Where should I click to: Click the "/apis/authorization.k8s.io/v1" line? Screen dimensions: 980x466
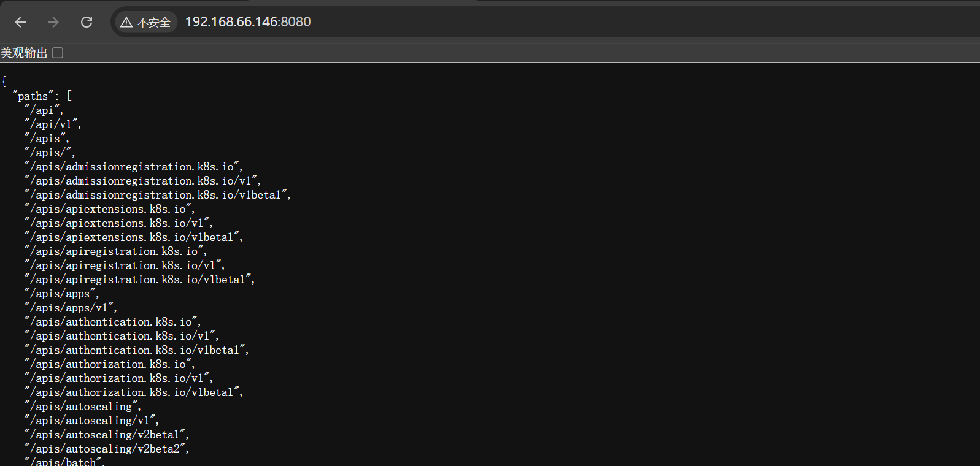118,378
